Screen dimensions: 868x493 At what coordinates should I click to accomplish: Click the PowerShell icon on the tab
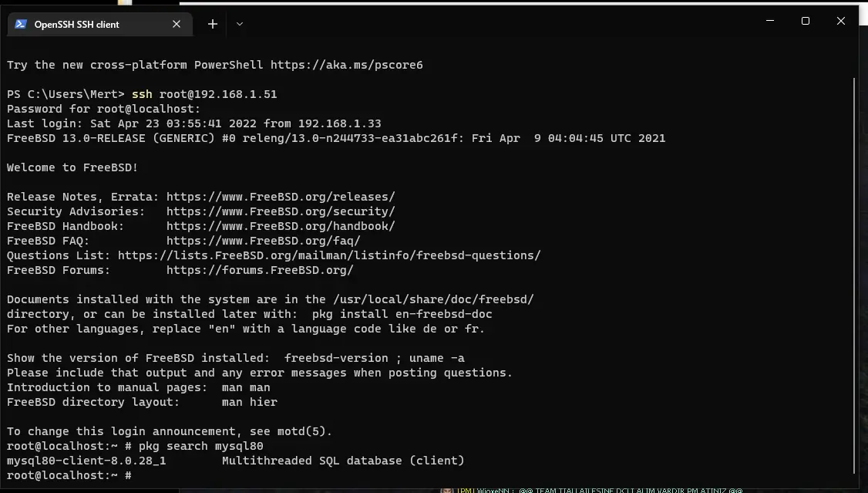tap(21, 24)
